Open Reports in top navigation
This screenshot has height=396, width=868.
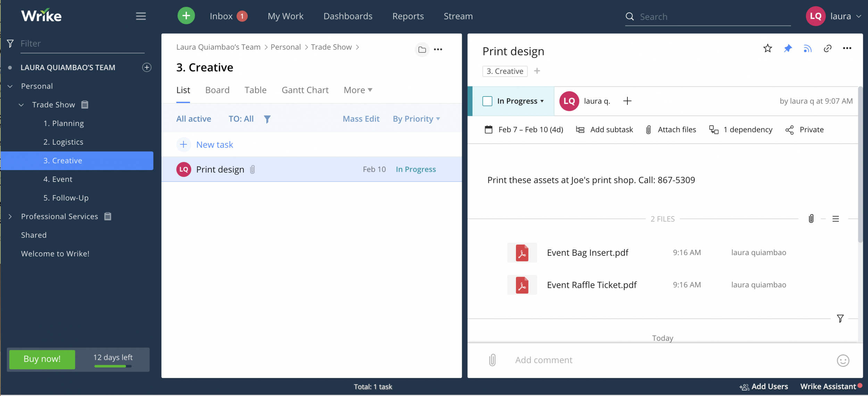coord(408,16)
